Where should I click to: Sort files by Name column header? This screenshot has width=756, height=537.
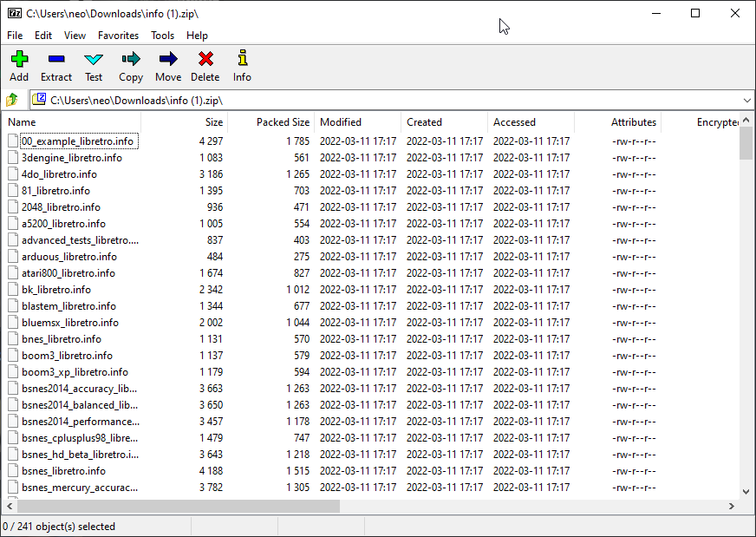(x=22, y=122)
